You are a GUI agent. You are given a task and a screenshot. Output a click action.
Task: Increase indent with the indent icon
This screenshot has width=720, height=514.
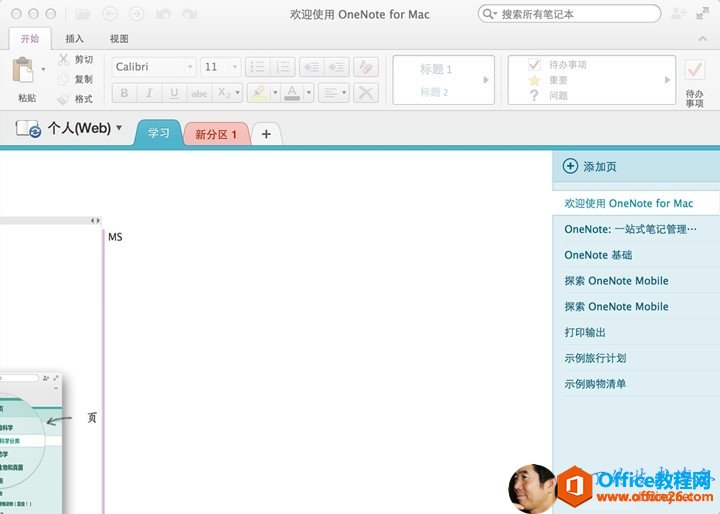coord(337,67)
